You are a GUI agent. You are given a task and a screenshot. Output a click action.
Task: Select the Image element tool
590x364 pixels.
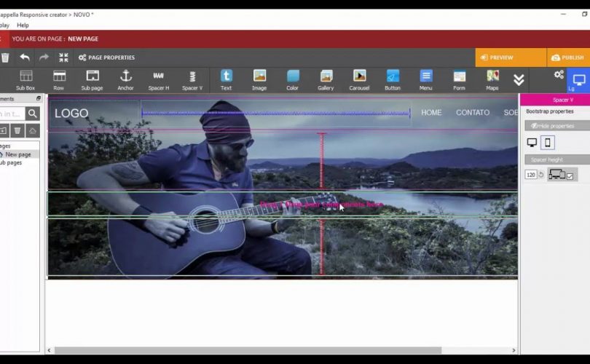(x=259, y=79)
